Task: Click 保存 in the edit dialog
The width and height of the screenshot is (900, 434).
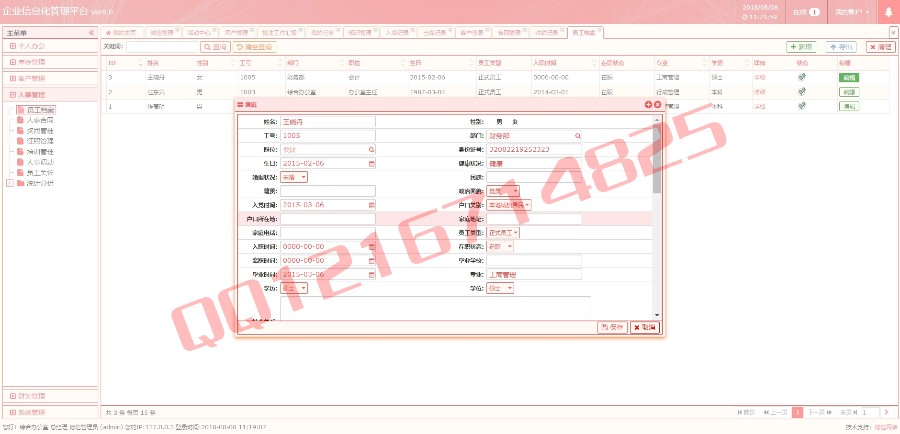Action: 612,327
